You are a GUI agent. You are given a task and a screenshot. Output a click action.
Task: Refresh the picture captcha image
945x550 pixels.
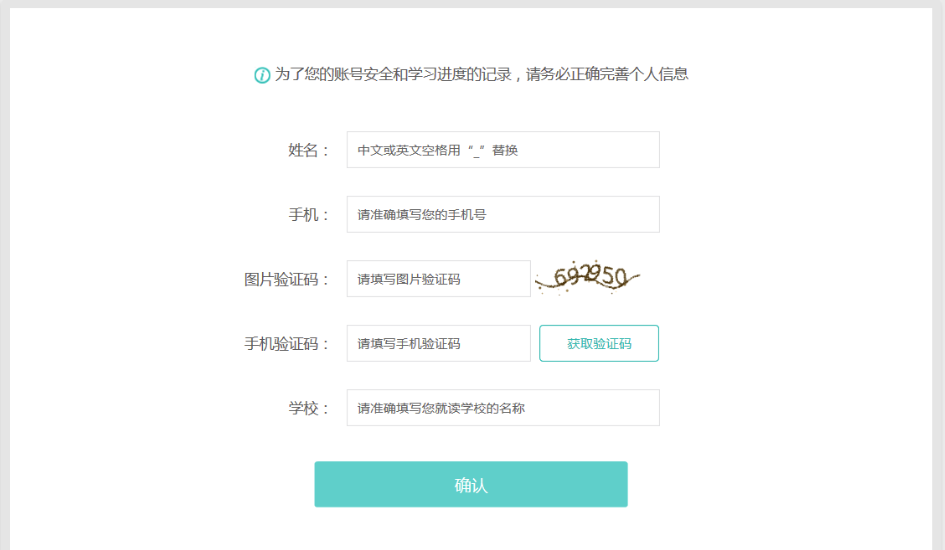point(587,278)
